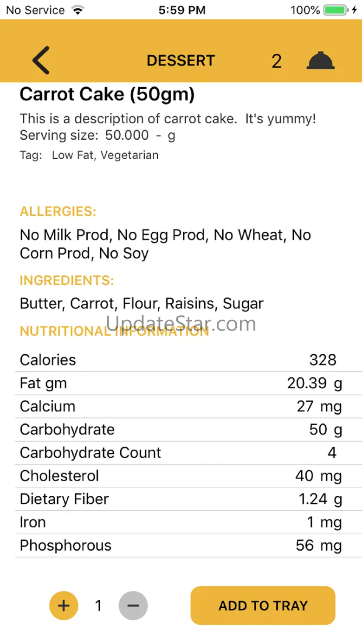Tap the DESSERT header title
Image resolution: width=362 pixels, height=644 pixels.
point(181,61)
